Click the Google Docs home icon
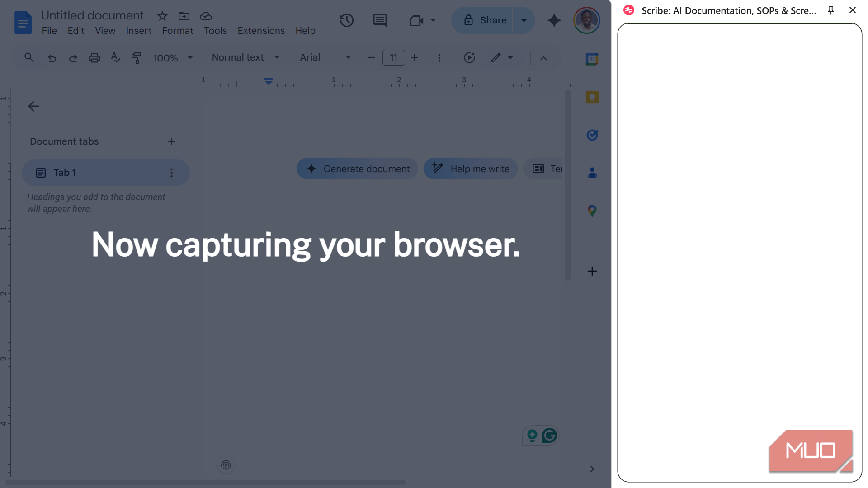 (x=23, y=23)
